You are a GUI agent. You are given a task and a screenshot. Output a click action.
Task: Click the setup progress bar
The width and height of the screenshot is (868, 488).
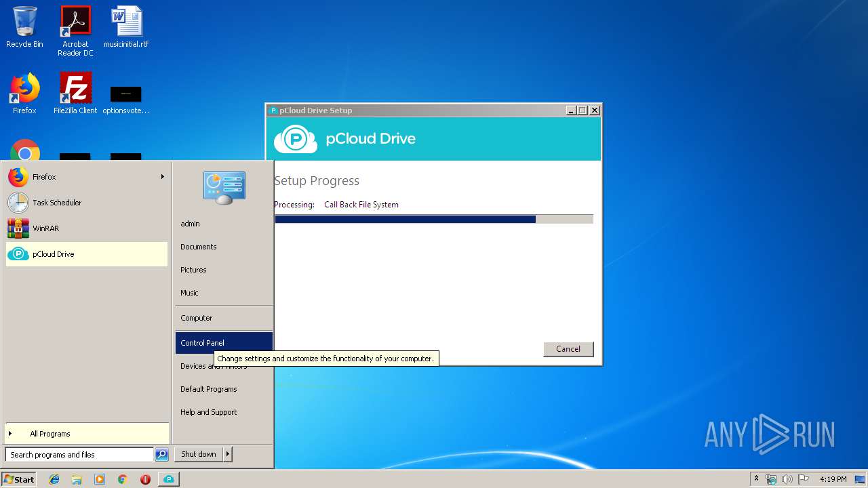coord(434,220)
